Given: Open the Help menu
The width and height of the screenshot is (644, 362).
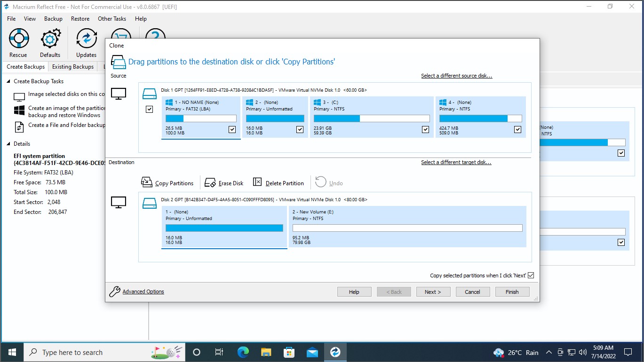Looking at the screenshot, I should point(141,19).
